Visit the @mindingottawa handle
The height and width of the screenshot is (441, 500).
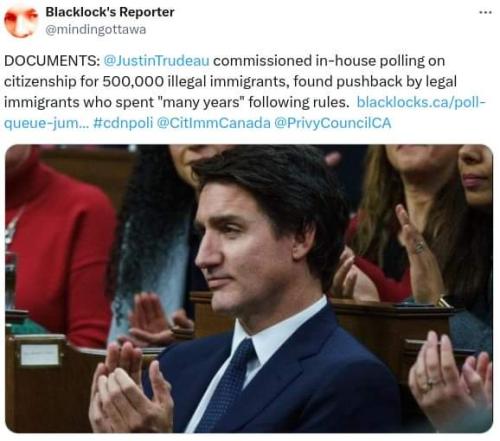96,30
